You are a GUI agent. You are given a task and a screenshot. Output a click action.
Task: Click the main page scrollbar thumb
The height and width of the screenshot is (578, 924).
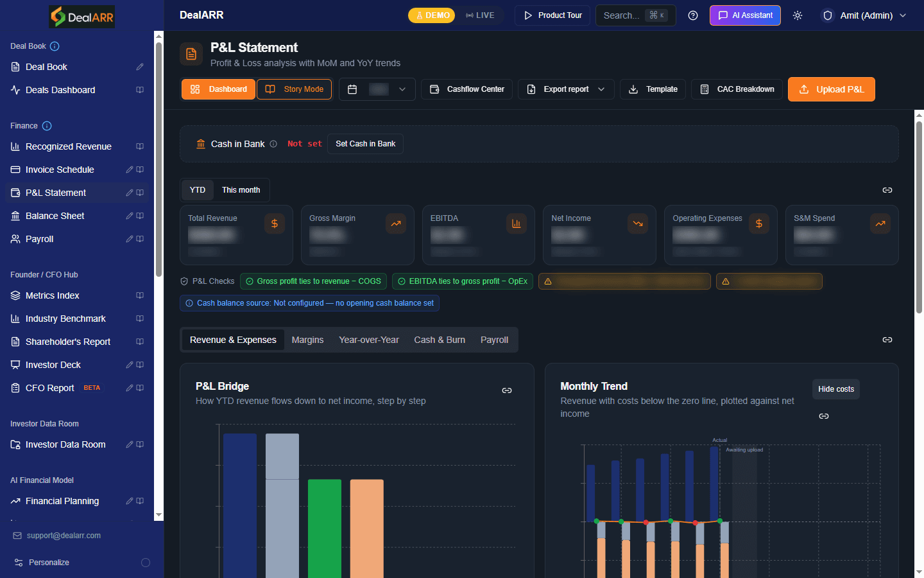[919, 217]
